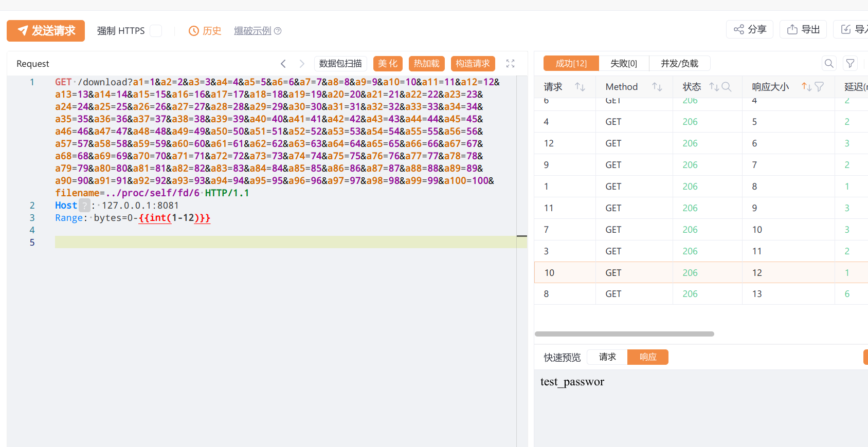Click the 发送请求 send request button
The width and height of the screenshot is (868, 447).
(46, 31)
